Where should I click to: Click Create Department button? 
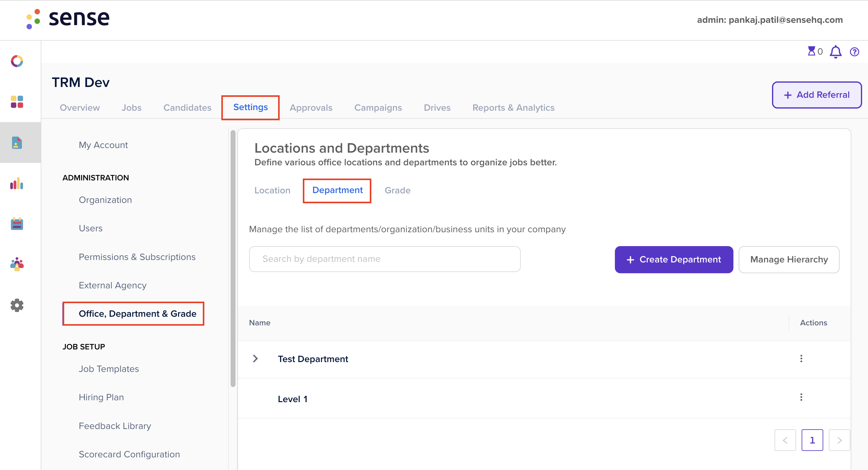pyautogui.click(x=674, y=260)
